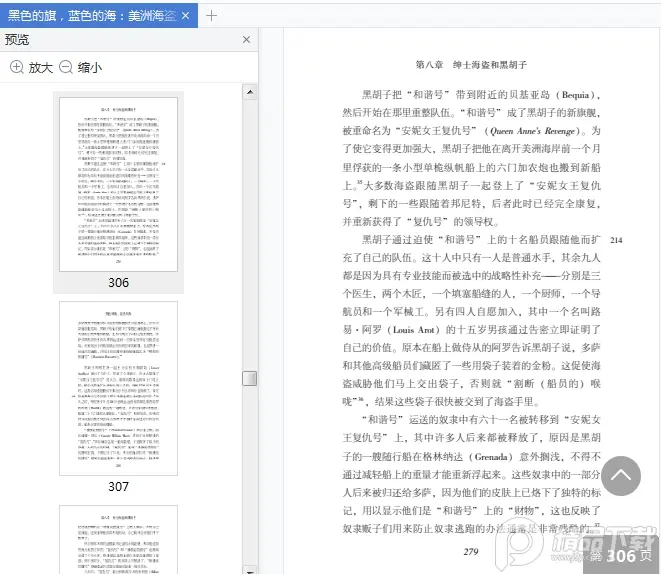Screen dimensions: 661x574
Task: Click the 缩小 label text
Action: (x=90, y=67)
